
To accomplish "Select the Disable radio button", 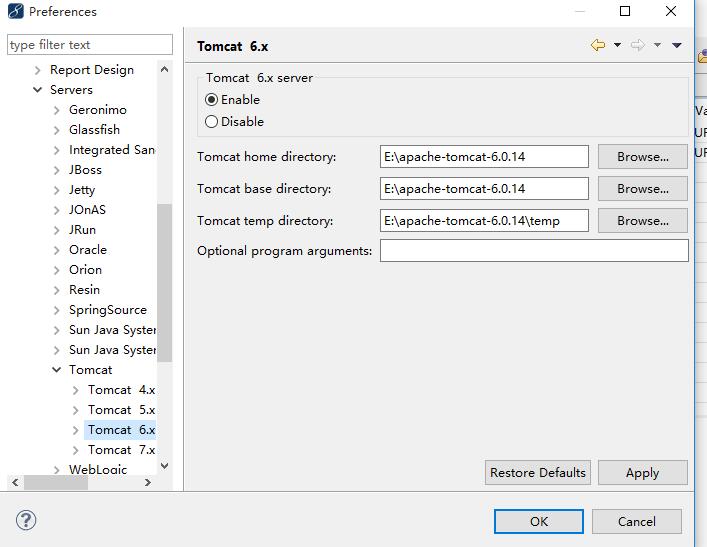I will pyautogui.click(x=211, y=121).
